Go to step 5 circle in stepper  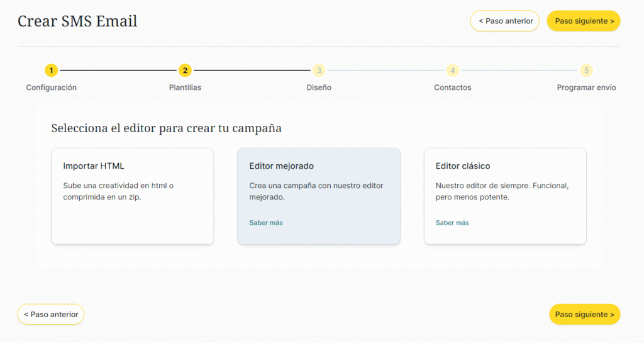(586, 70)
